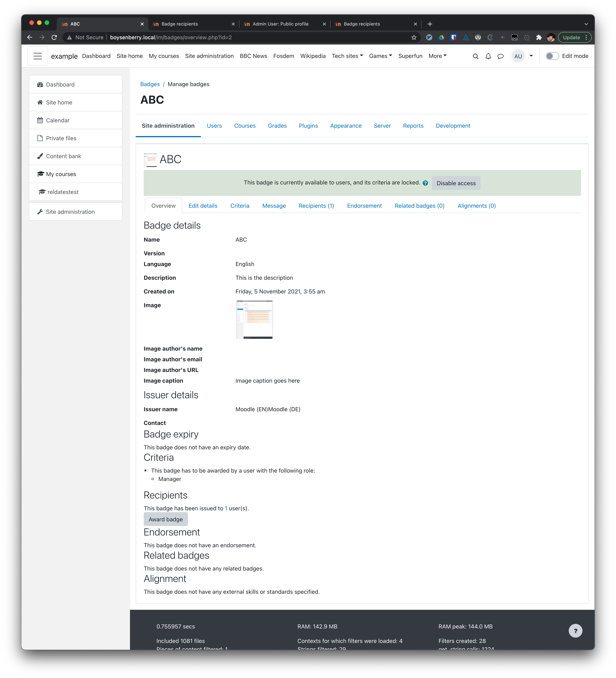Viewport: 616px width, 678px height.
Task: Click Wikipedia in top navigation
Action: (313, 56)
